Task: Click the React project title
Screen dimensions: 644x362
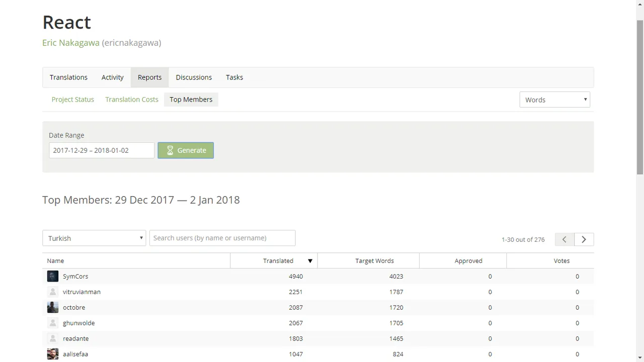Action: [x=66, y=22]
